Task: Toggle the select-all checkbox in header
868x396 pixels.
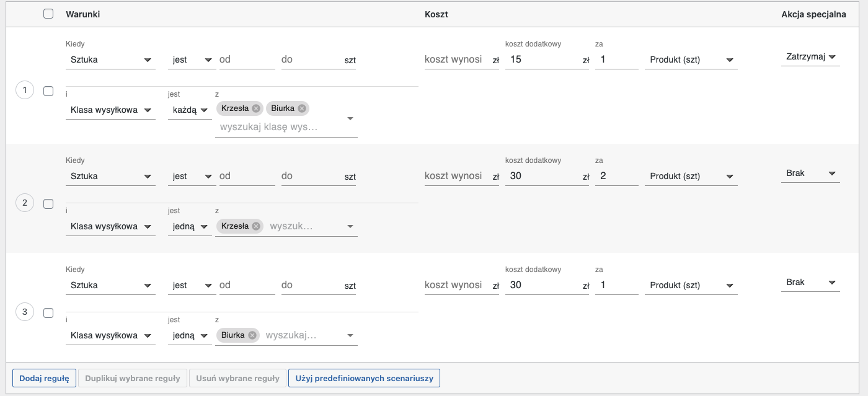Action: pyautogui.click(x=48, y=14)
